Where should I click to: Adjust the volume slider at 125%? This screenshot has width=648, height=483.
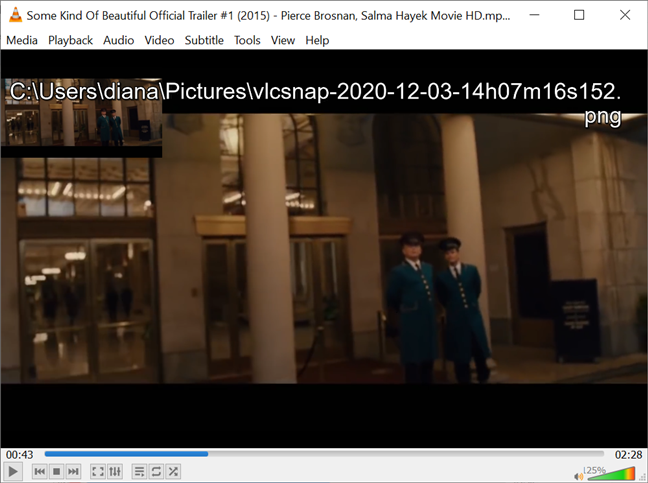pos(610,473)
